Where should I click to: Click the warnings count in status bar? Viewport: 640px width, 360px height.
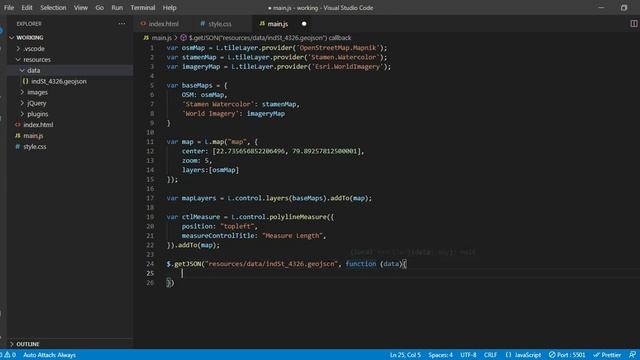point(10,355)
